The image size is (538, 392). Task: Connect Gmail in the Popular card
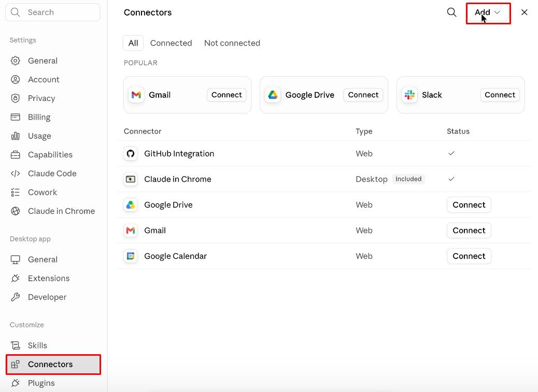click(x=226, y=95)
